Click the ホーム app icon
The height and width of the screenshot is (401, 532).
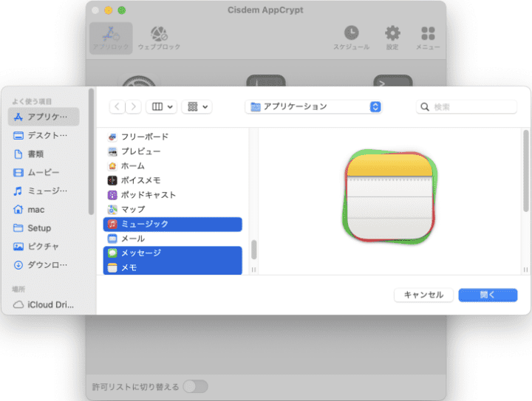(x=112, y=166)
